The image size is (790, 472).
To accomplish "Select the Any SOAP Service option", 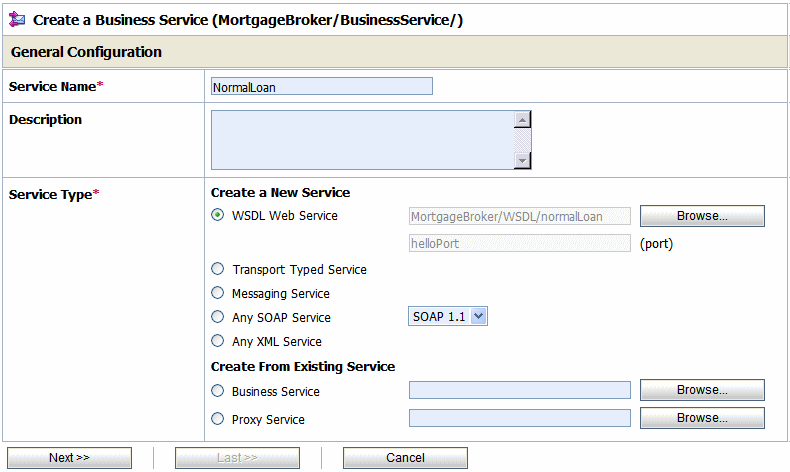I will (x=218, y=317).
